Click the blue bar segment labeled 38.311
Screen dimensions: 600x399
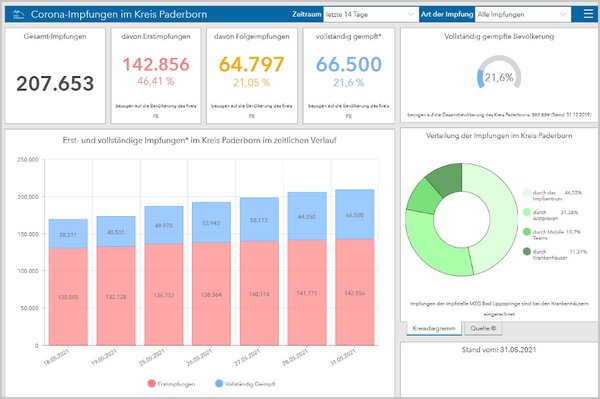[68, 234]
